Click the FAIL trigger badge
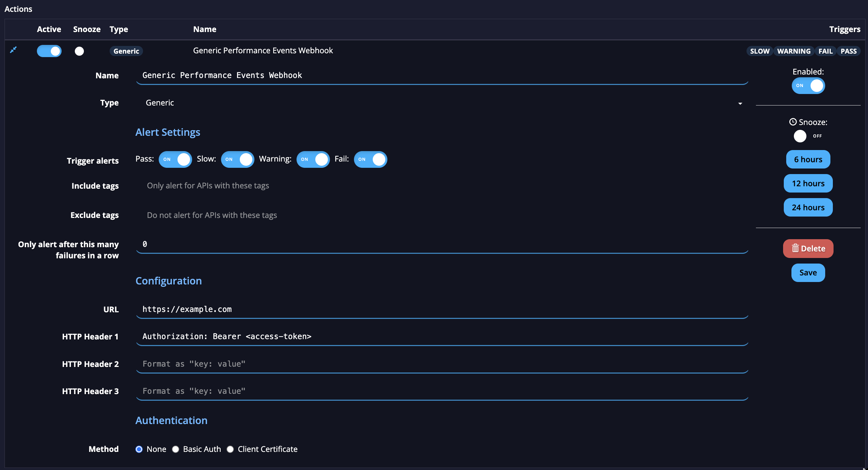868x470 pixels. pyautogui.click(x=826, y=51)
